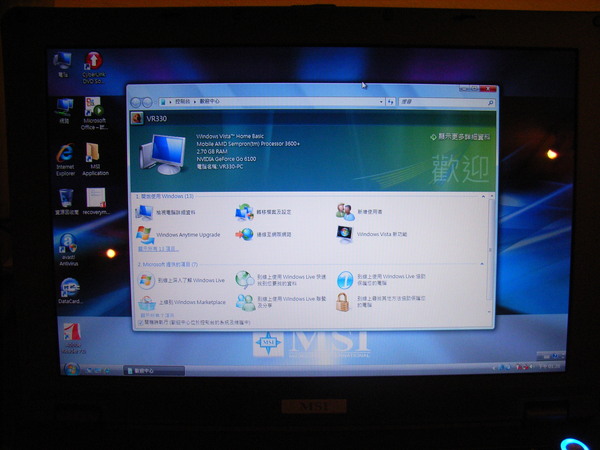Open the CyberLink DVD shortcut
Image resolution: width=600 pixels, height=450 pixels.
[x=94, y=67]
